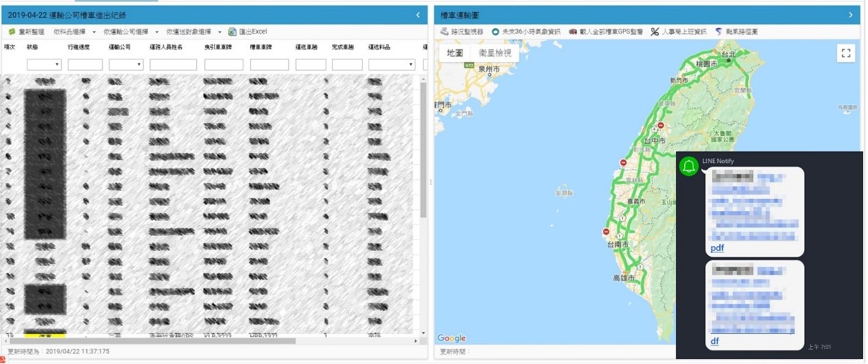
Task: Sort by the 槽車車牌 column header
Action: tap(262, 47)
